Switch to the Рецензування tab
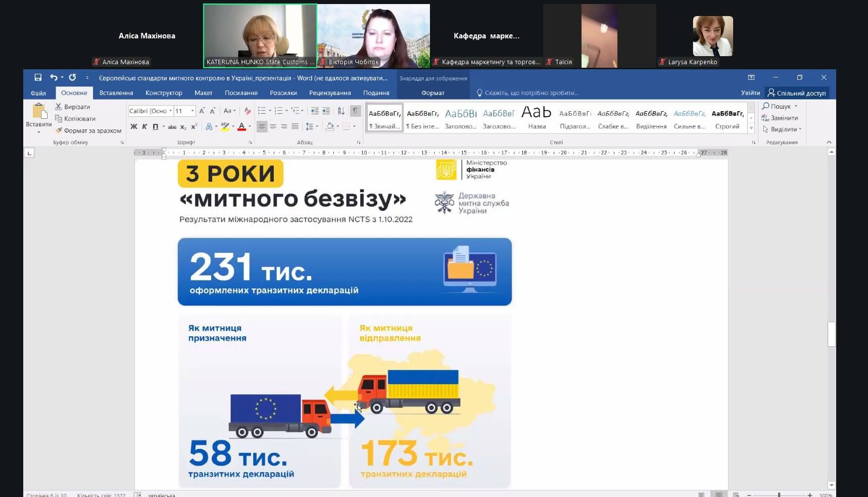868x497 pixels. pyautogui.click(x=330, y=93)
